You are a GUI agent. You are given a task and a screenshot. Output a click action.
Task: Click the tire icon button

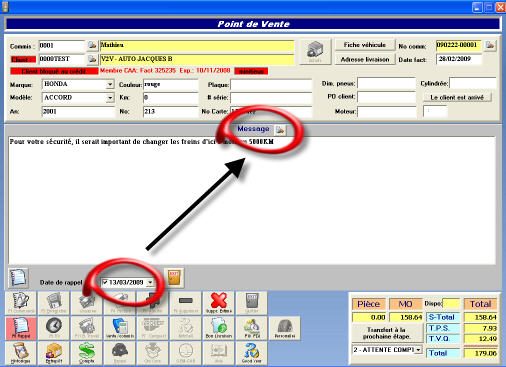(x=284, y=328)
